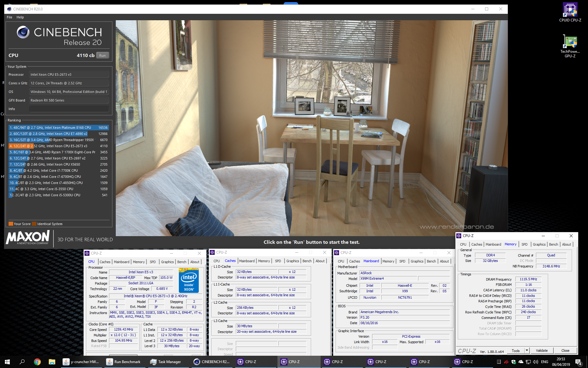The width and height of the screenshot is (588, 368).
Task: Click the Model value X99M Extreme4
Action: click(x=388, y=278)
